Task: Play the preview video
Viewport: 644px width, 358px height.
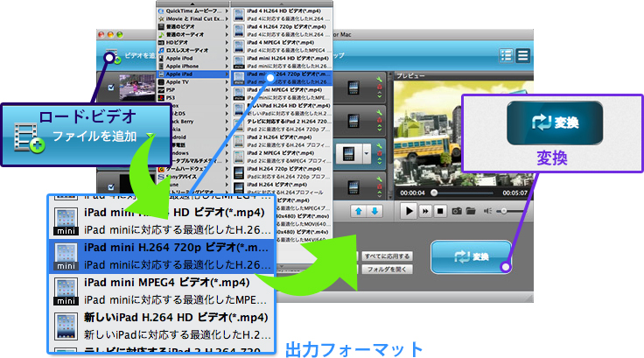Action: 409,211
